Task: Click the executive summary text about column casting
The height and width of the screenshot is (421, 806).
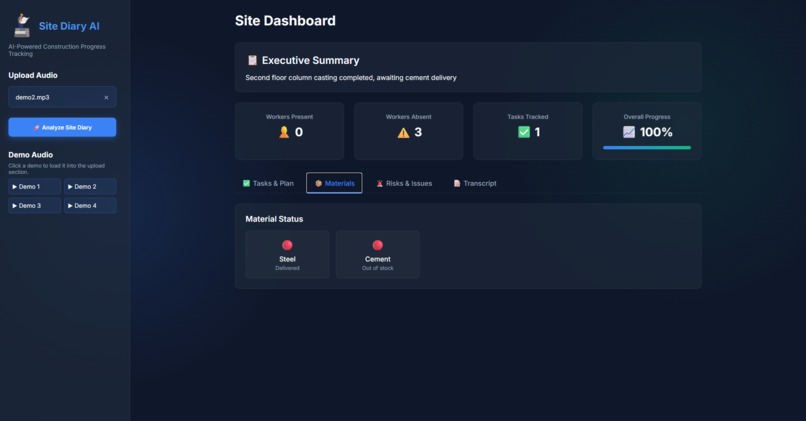Action: pos(351,78)
